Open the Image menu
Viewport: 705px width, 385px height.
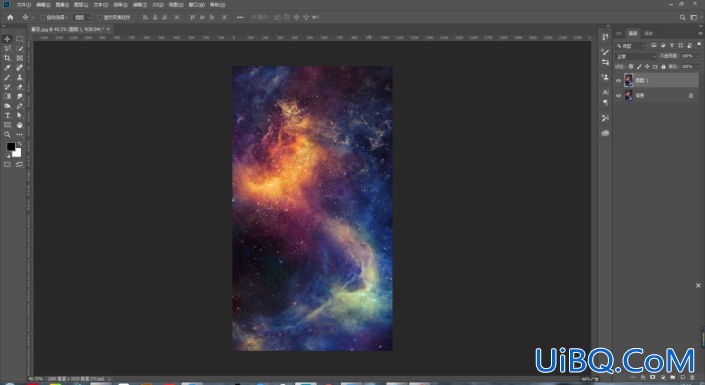pos(62,4)
